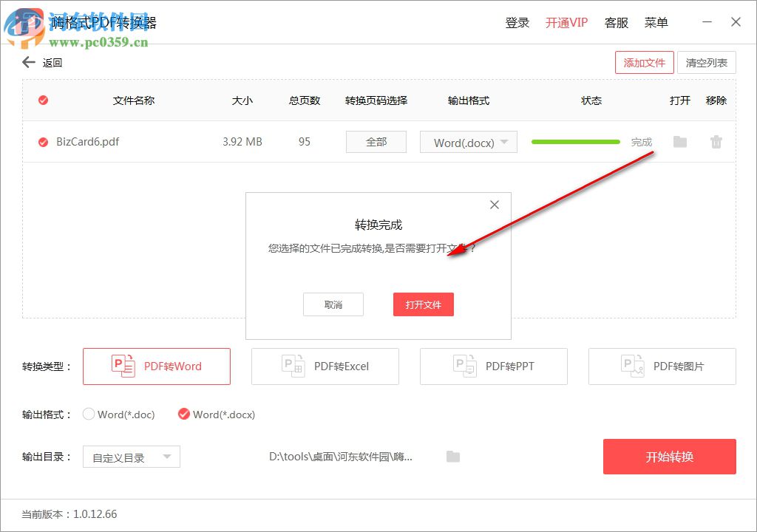Viewport: 757px width, 532px height.
Task: Select the PDF转Excel conversion type icon
Action: point(293,366)
